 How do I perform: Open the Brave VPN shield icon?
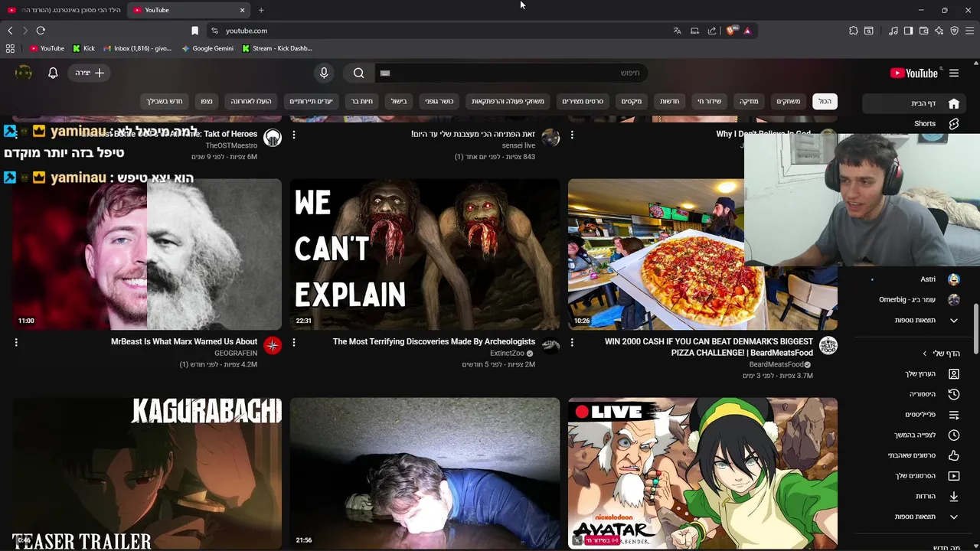click(954, 31)
